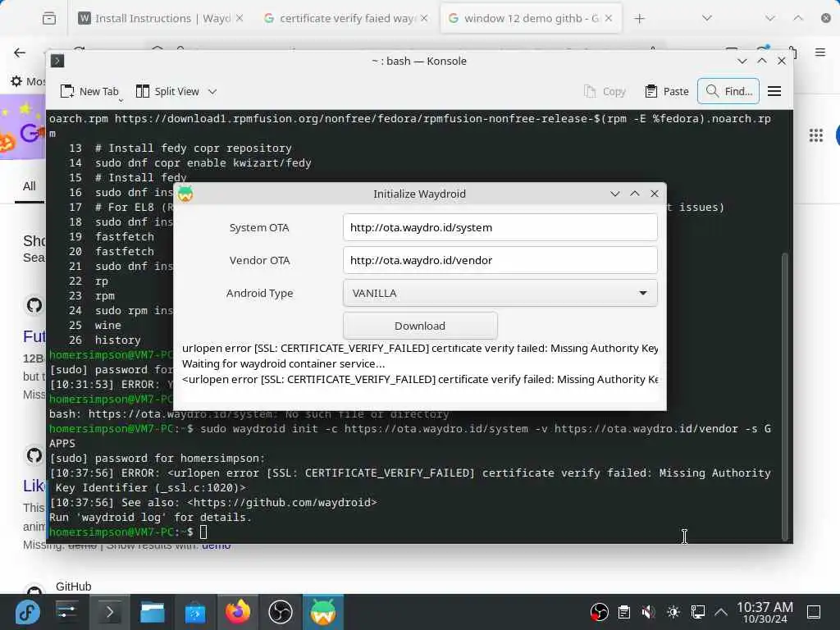Open the Android Type VANILLA dropdown
This screenshot has height=630, width=840.
500,293
